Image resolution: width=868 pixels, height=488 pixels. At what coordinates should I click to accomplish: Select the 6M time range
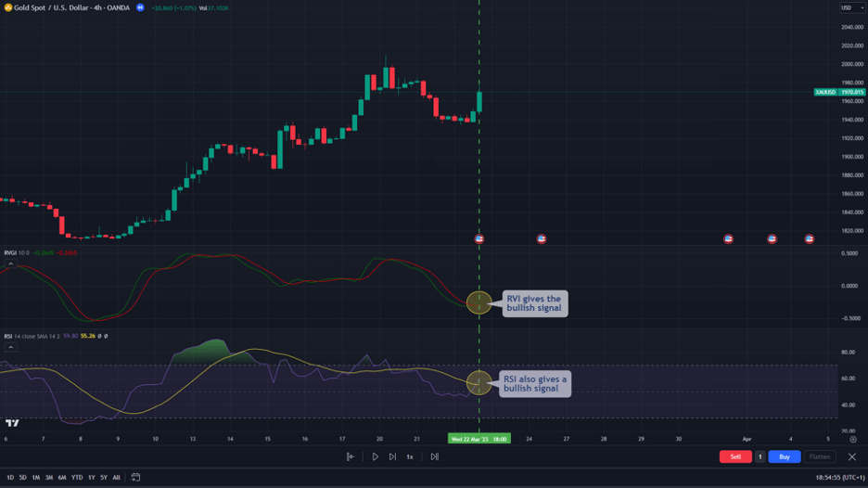[62, 478]
